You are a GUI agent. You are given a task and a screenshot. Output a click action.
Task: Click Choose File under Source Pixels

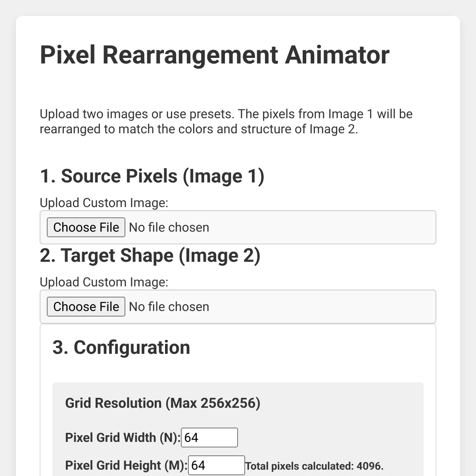click(86, 227)
